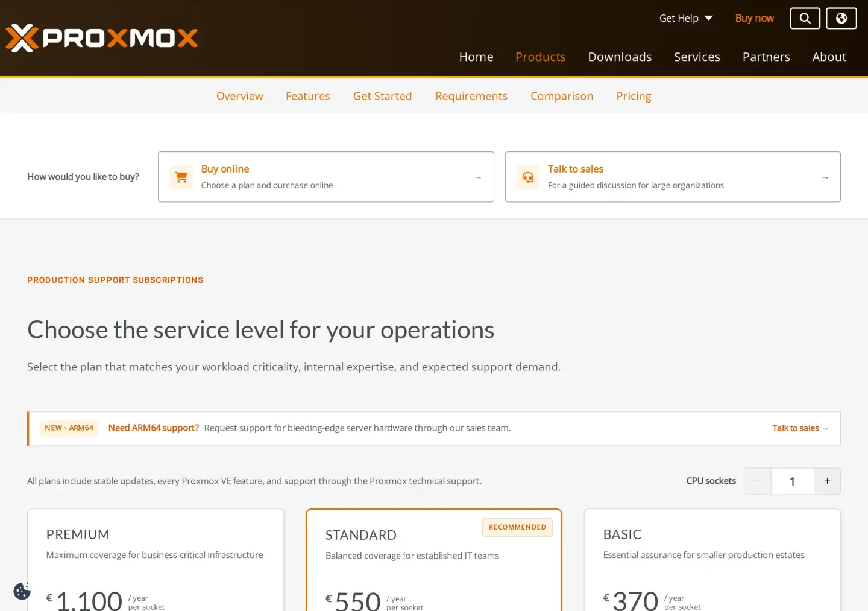Click Talk to sales link in ARM64 banner

(800, 428)
